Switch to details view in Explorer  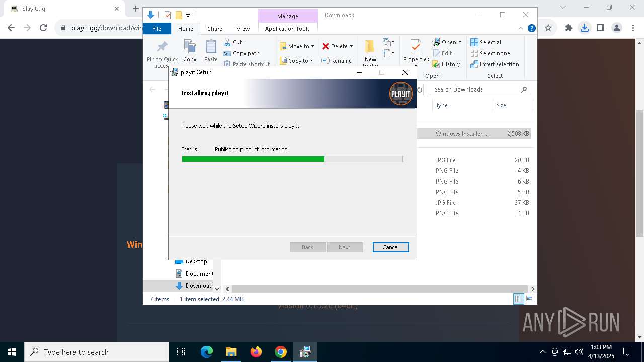pyautogui.click(x=519, y=299)
